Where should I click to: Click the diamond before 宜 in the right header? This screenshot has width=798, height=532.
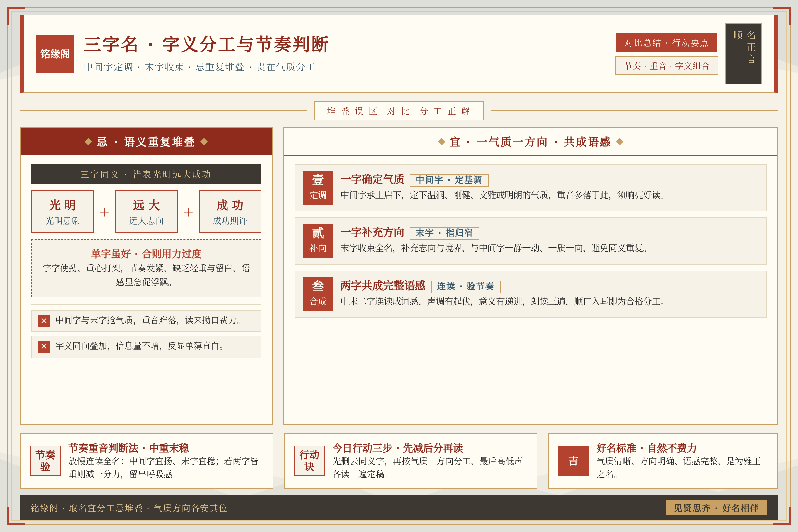(442, 142)
